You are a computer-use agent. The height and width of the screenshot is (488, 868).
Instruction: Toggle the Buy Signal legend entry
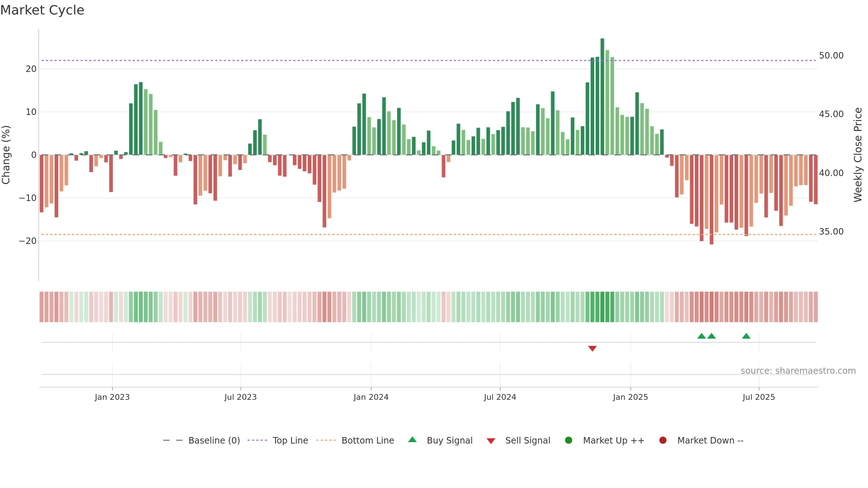(x=440, y=440)
